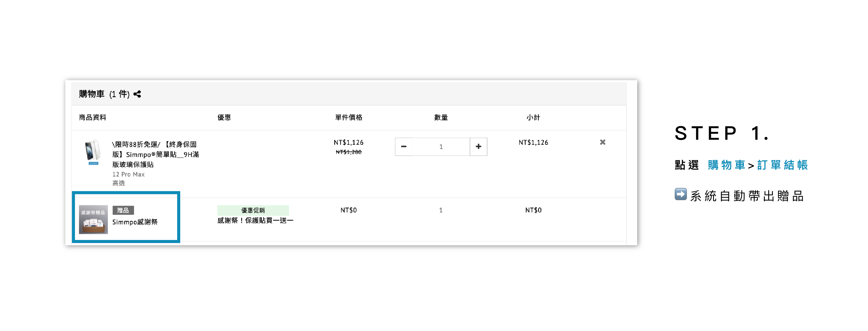Click the 12 Pro Max variant text
The width and height of the screenshot is (868, 331).
tap(128, 175)
